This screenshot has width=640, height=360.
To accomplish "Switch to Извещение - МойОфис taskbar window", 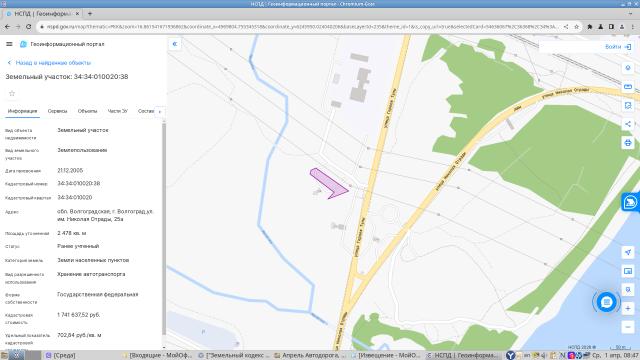I will (x=386, y=356).
